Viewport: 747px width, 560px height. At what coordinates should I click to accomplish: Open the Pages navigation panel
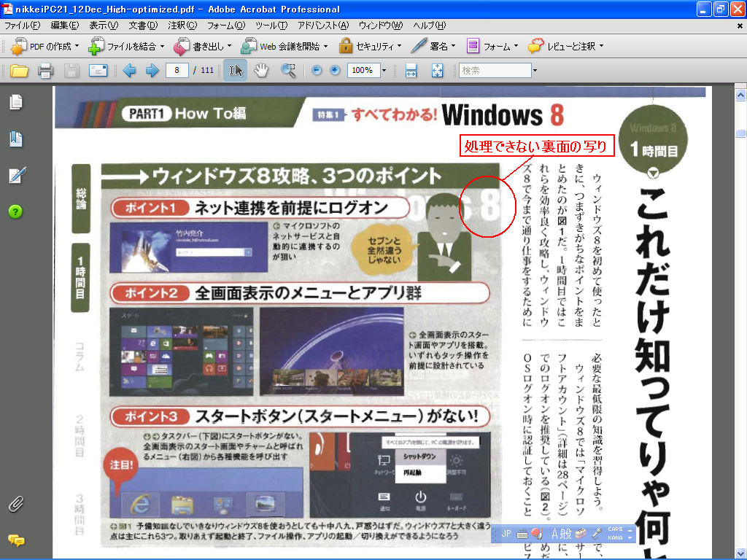coord(16,102)
